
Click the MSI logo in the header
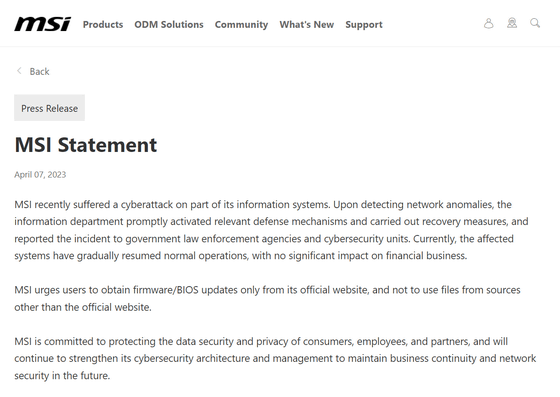pyautogui.click(x=42, y=24)
